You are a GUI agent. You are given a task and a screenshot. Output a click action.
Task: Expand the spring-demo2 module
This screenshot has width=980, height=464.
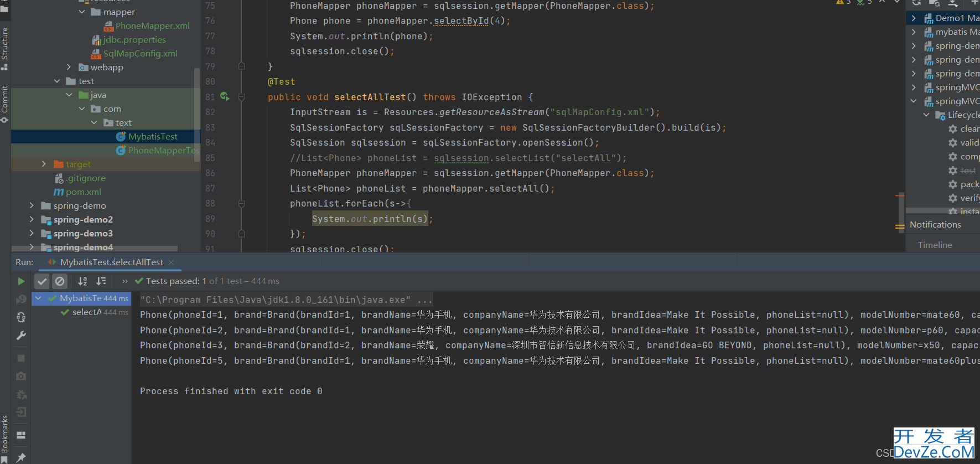[32, 219]
